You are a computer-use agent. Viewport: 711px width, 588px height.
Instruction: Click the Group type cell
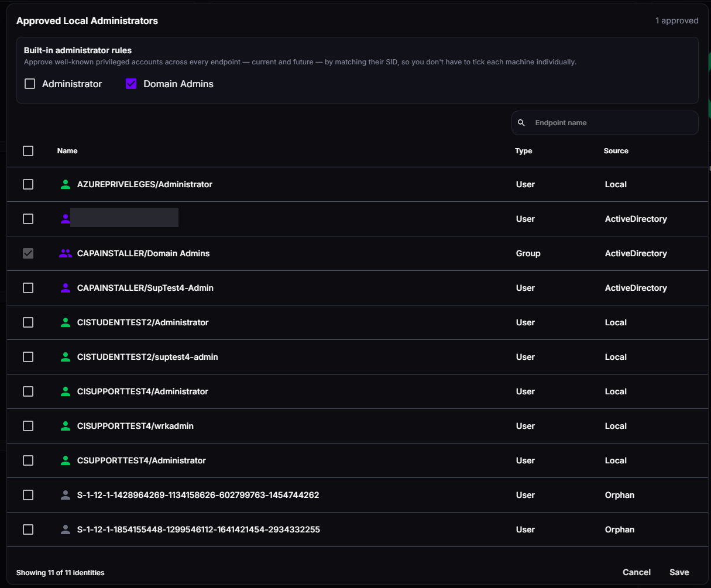tap(528, 253)
